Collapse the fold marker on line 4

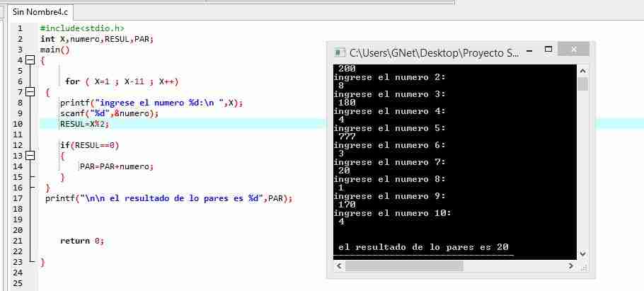(x=30, y=60)
